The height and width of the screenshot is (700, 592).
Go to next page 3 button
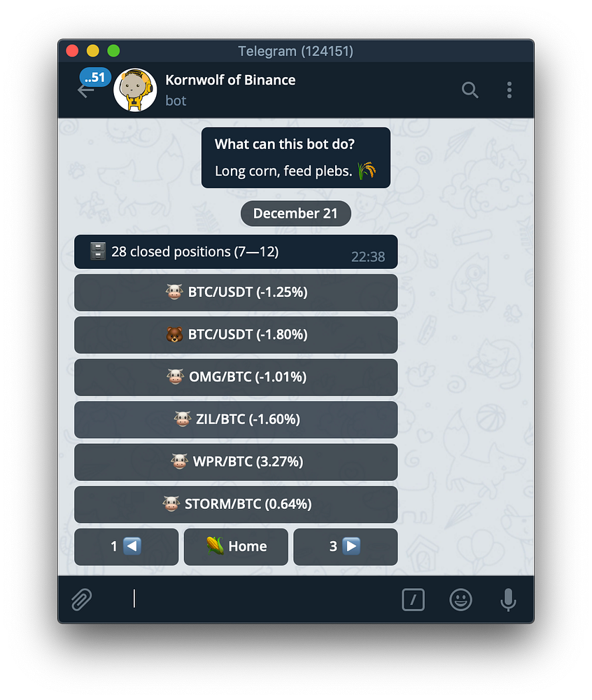(x=345, y=547)
